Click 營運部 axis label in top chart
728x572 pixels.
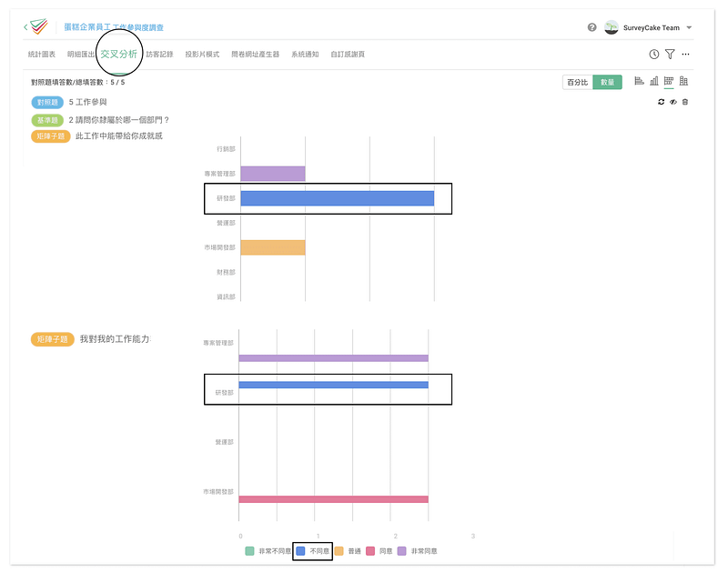(226, 223)
